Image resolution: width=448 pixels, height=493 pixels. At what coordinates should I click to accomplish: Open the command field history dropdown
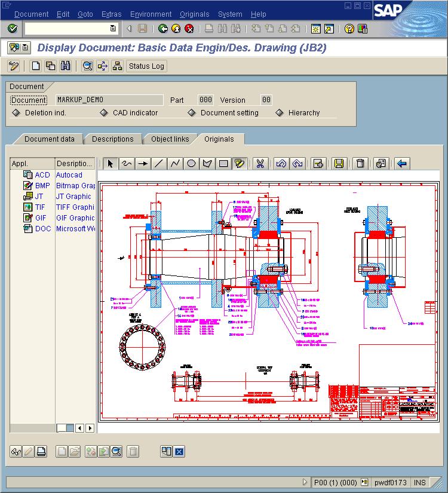(113, 29)
